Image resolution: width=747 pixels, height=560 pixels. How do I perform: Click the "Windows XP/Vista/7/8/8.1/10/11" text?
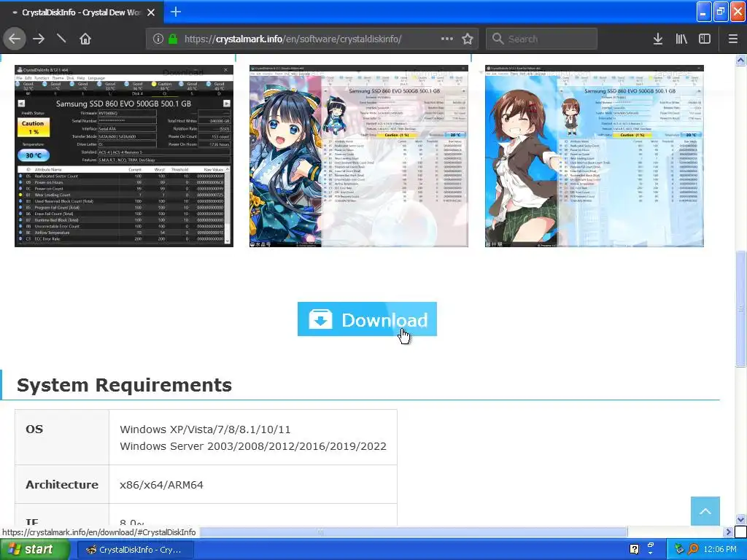[x=205, y=429]
